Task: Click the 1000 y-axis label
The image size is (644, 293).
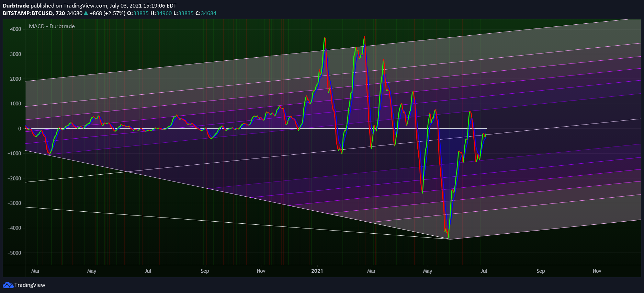Action: coord(15,104)
